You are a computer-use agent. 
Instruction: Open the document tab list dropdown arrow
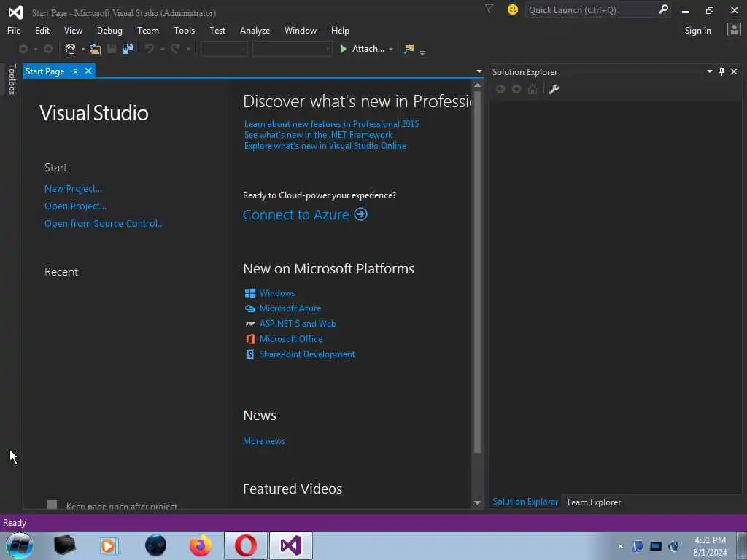click(479, 72)
